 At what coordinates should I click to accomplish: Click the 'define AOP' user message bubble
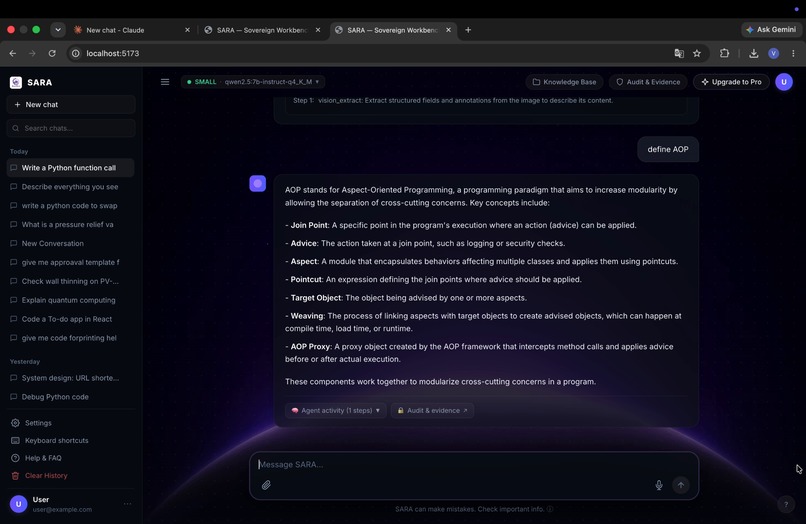click(668, 149)
